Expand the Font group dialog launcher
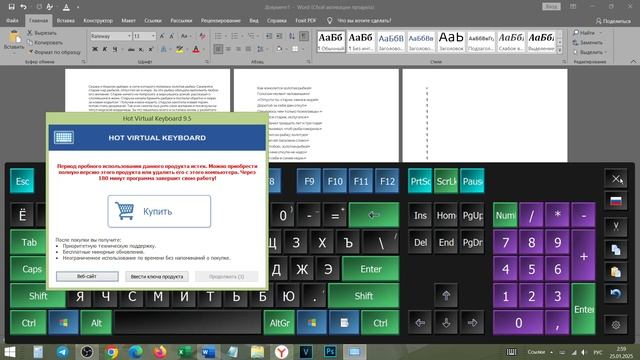640x360 pixels. [x=207, y=62]
